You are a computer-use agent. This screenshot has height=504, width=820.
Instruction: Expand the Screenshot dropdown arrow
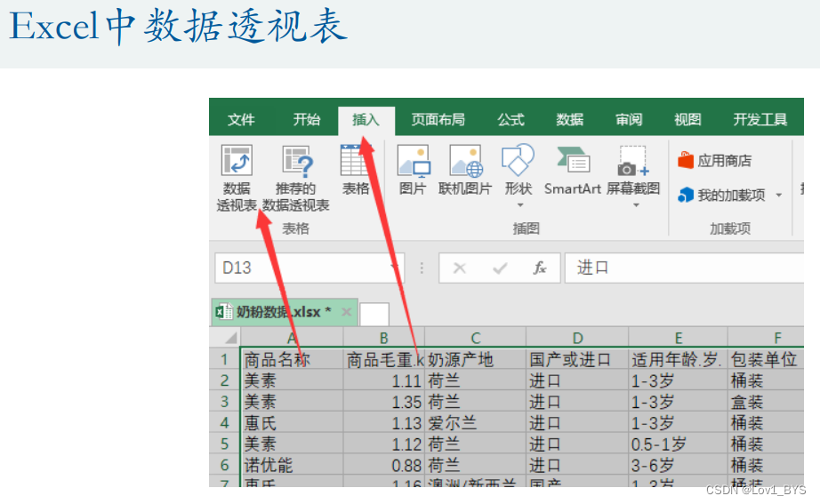636,205
